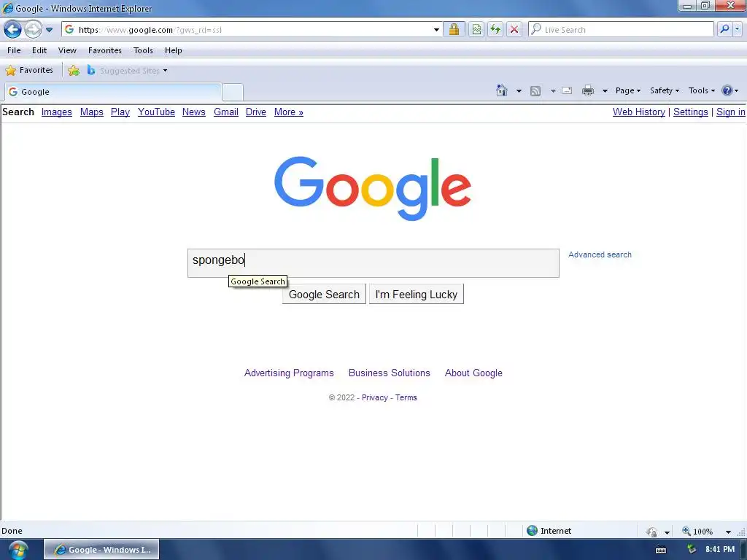Screen dimensions: 747x560
Task: Open the News link
Action: pos(194,112)
